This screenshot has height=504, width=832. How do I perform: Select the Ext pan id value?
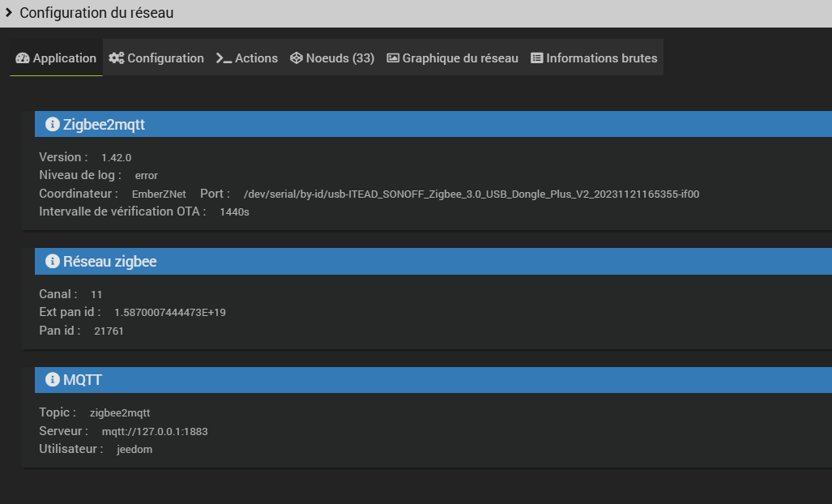click(x=170, y=313)
